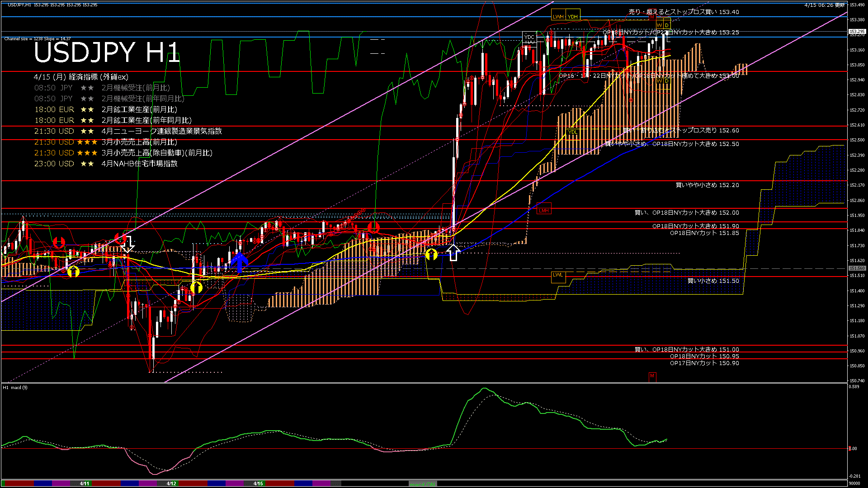Click the leftmost yellow circle buy arrow

click(73, 271)
